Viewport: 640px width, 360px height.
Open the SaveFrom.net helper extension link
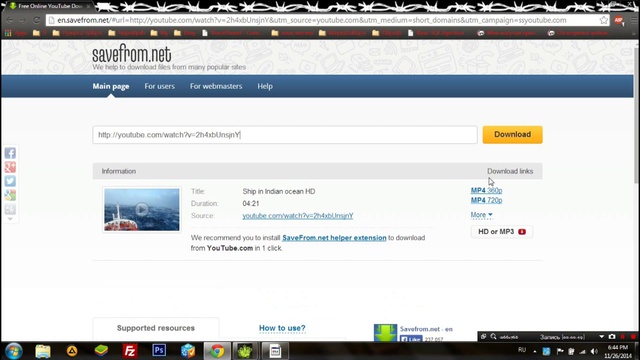tap(334, 238)
